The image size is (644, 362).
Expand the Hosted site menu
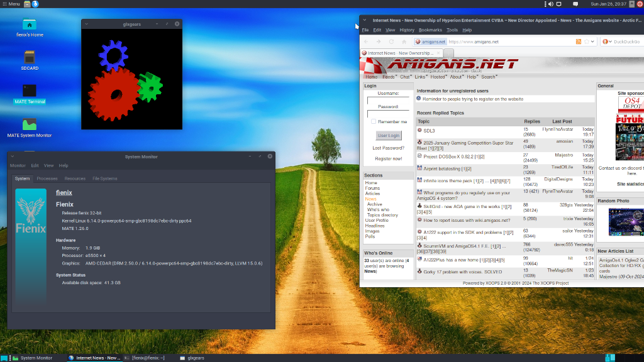[438, 77]
